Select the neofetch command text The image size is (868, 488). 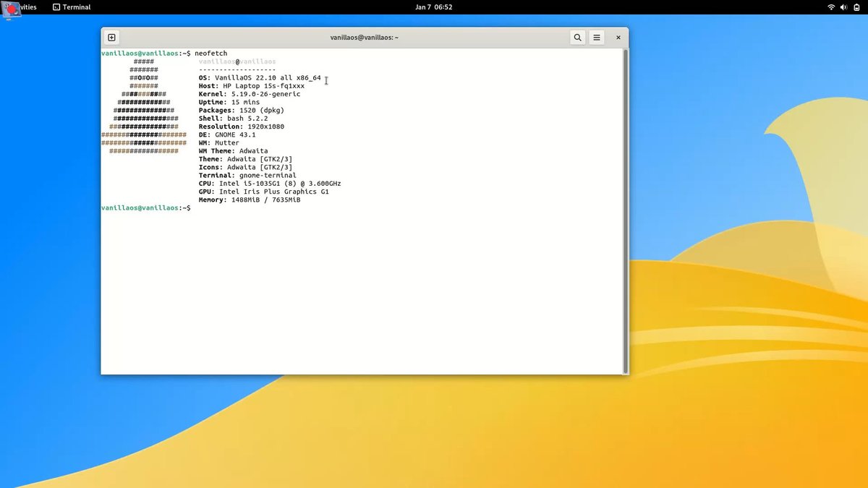[213, 53]
